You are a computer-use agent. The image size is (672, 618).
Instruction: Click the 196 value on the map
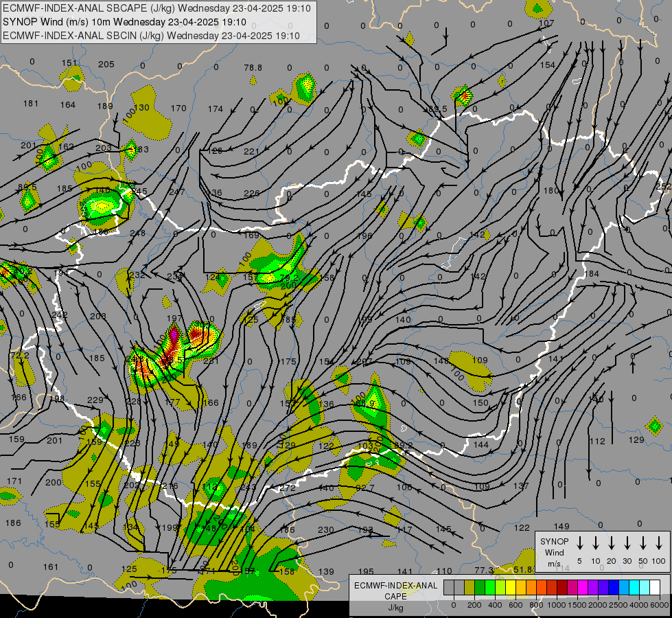(364, 236)
